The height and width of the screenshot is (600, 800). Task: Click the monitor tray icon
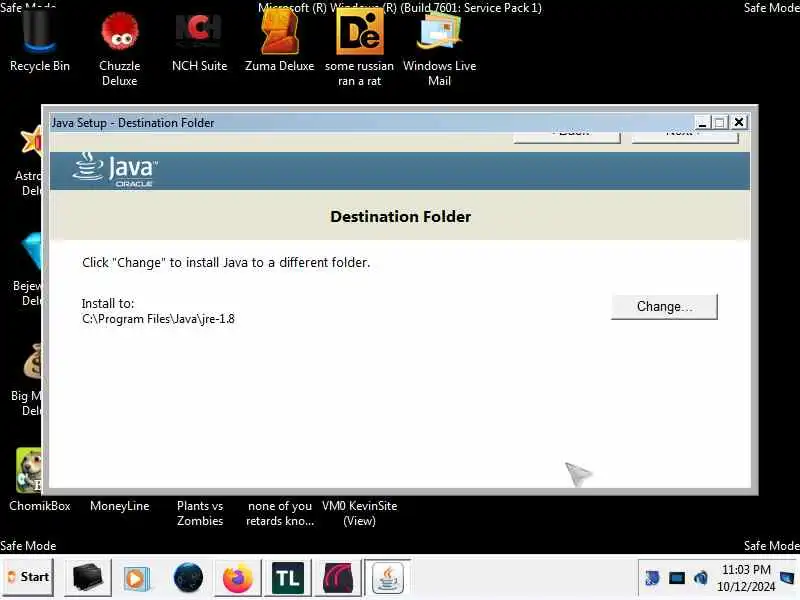(677, 578)
